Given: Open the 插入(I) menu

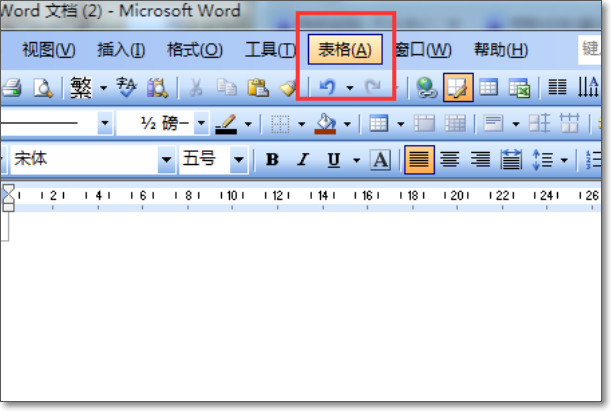Looking at the screenshot, I should [121, 50].
